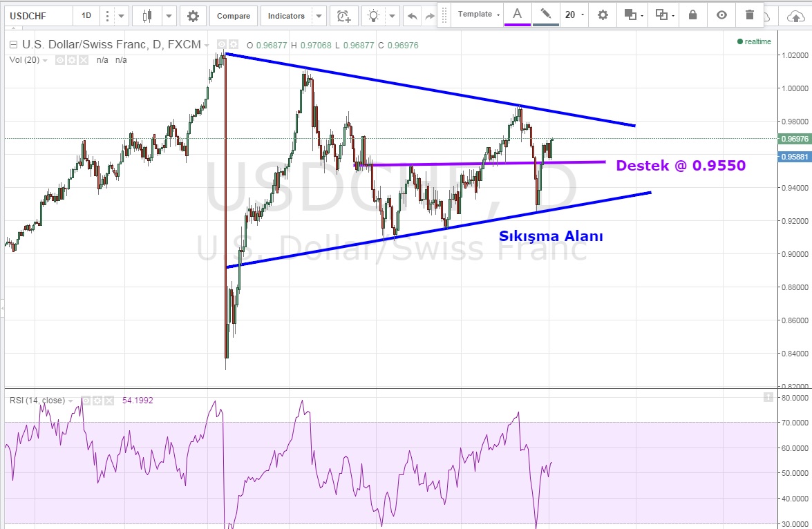
Task: Delete the selected drawing with trash icon
Action: [x=750, y=15]
